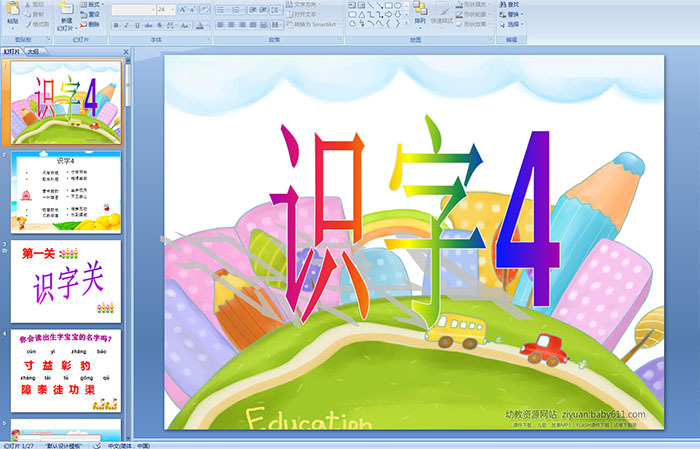Open Shape Effects (形状效果) menu

click(473, 24)
